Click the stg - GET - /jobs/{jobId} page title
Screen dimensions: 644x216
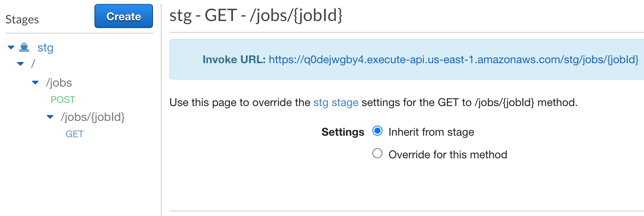pos(256,16)
